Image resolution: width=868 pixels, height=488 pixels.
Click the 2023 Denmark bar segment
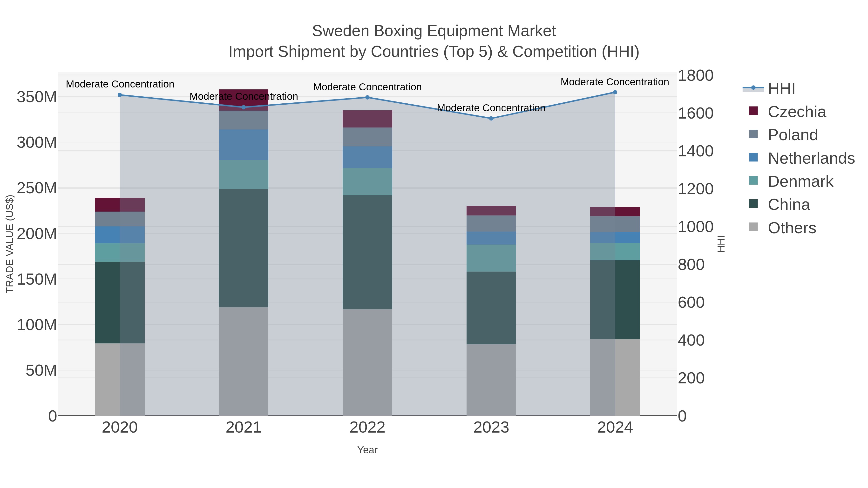[x=491, y=258]
